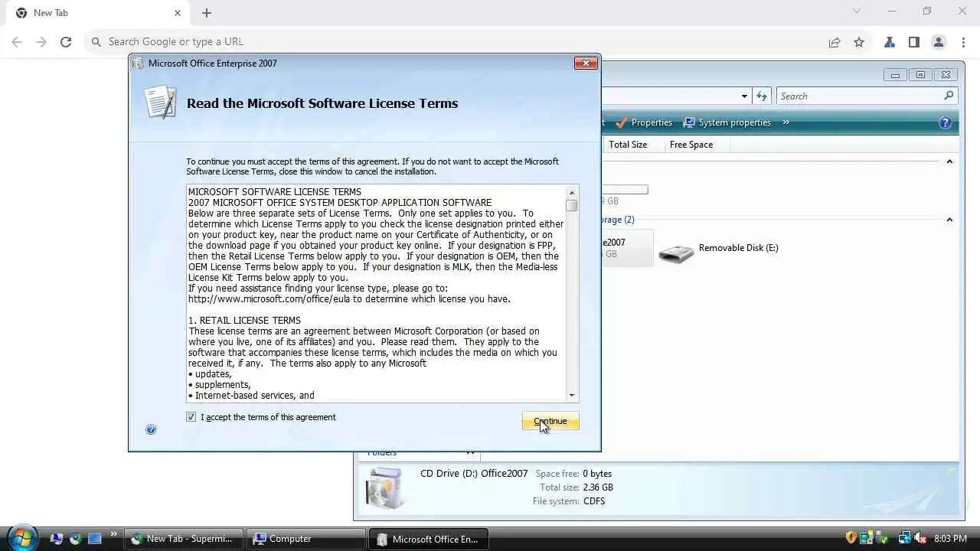Uncheck 'I accept the terms of this agreement'

coord(191,417)
